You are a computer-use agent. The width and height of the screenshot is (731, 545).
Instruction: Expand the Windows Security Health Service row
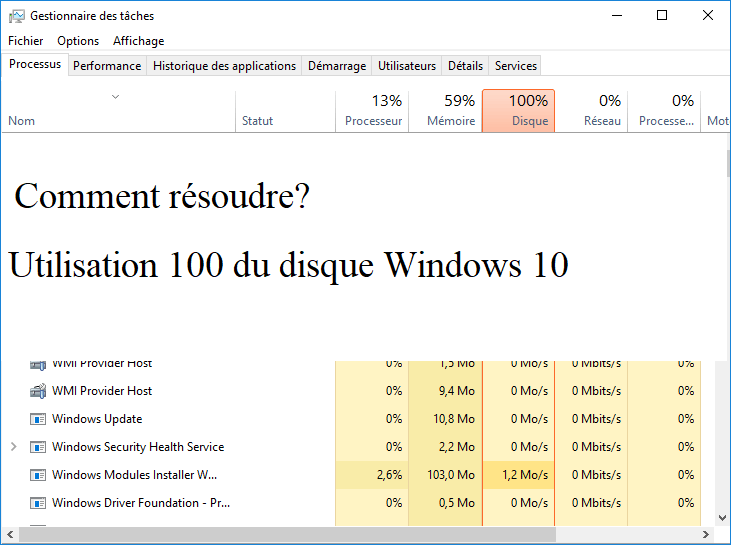(x=14, y=447)
